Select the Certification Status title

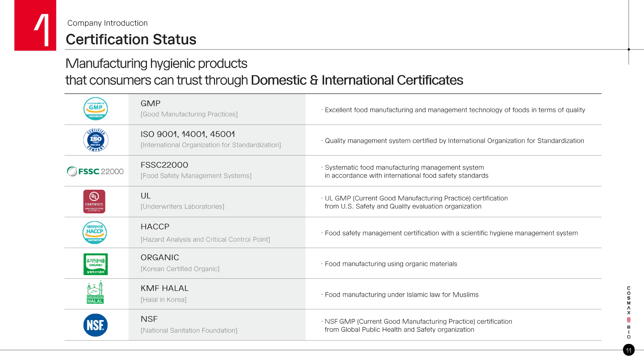pyautogui.click(x=131, y=40)
